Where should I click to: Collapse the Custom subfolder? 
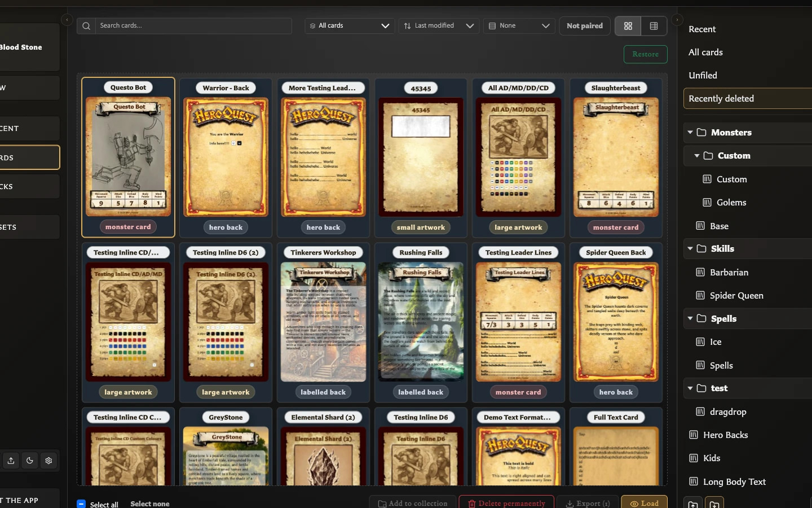coord(697,156)
